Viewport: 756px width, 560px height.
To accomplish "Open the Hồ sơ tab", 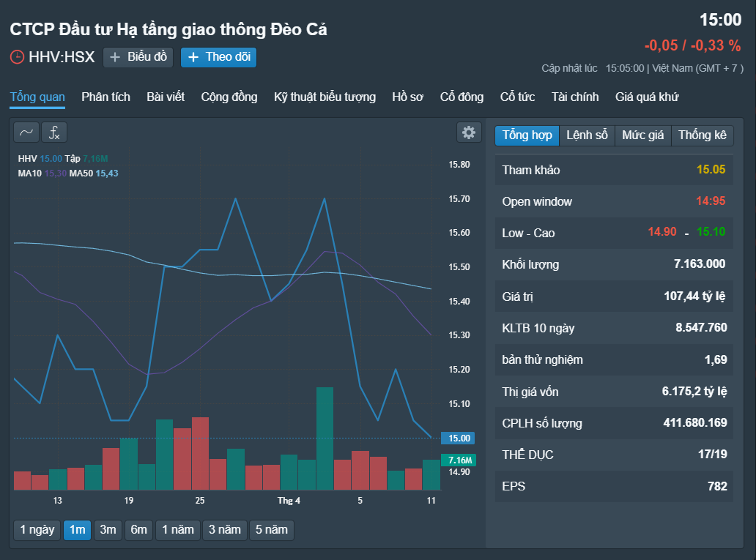I will 407,97.
